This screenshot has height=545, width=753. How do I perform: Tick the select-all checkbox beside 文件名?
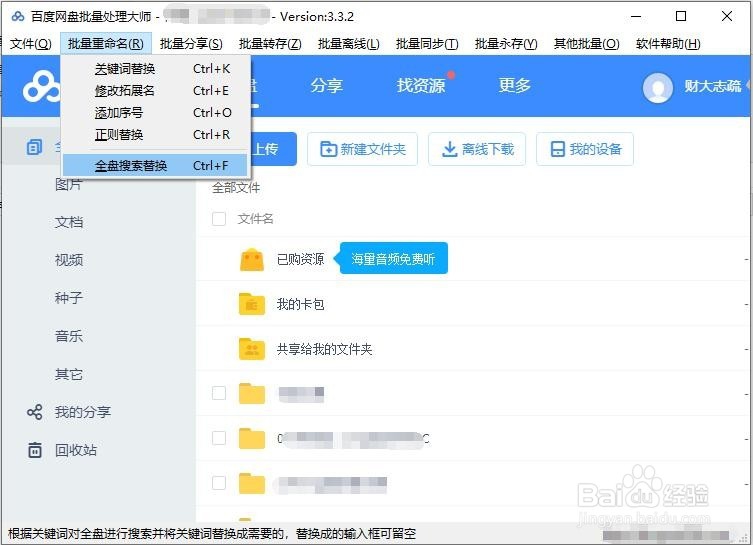pos(219,219)
